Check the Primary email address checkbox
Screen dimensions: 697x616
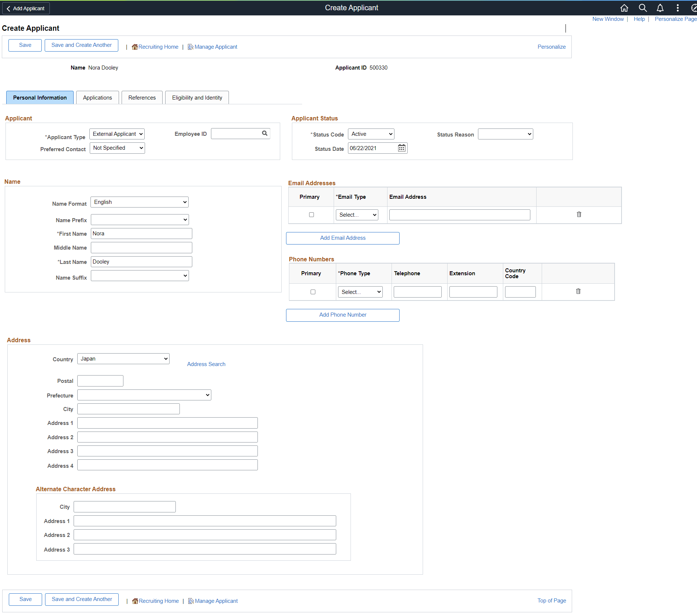coord(311,214)
